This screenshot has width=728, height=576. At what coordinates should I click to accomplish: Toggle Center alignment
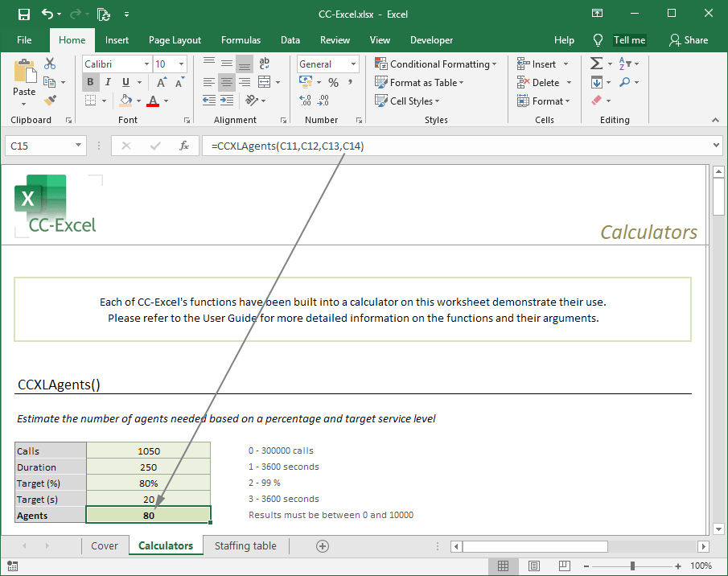coord(226,82)
